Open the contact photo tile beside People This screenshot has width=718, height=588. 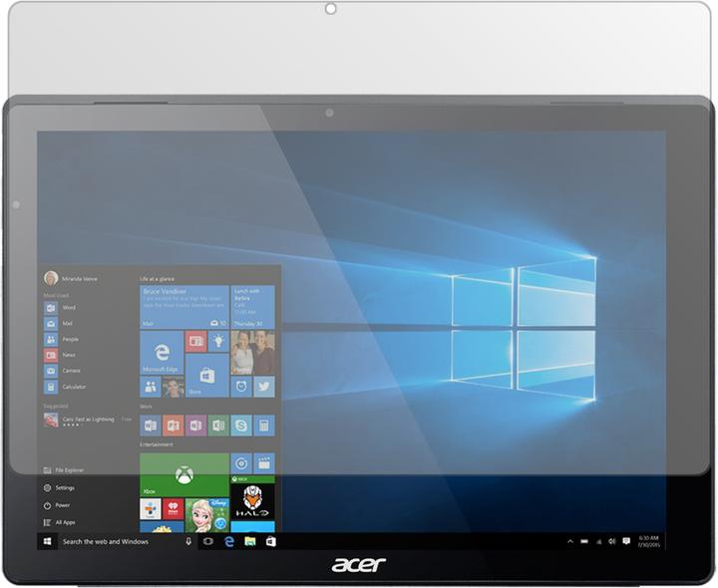(x=174, y=387)
